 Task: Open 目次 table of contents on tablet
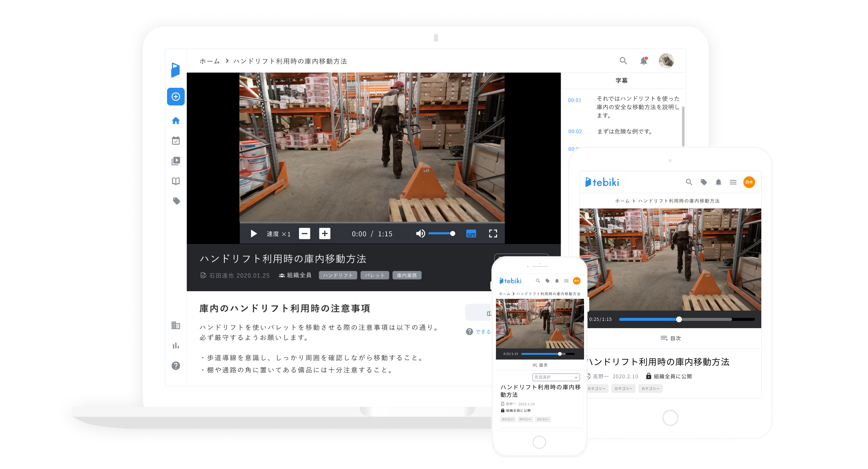(671, 338)
